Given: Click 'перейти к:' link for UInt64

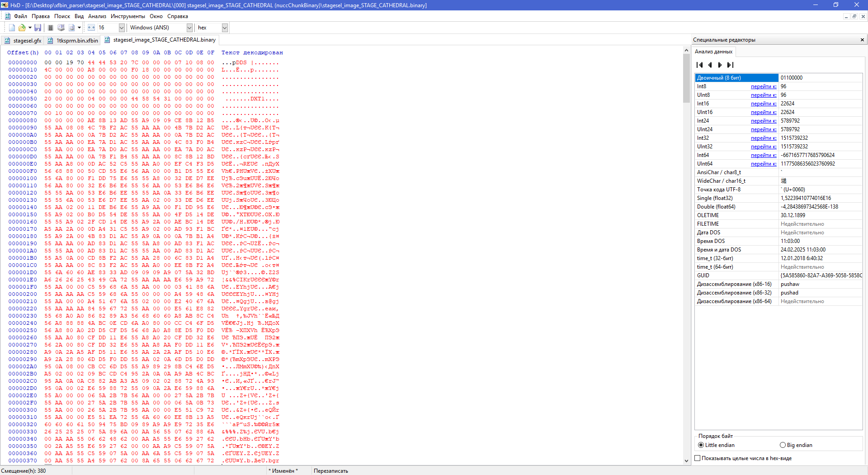Looking at the screenshot, I should click(x=764, y=164).
